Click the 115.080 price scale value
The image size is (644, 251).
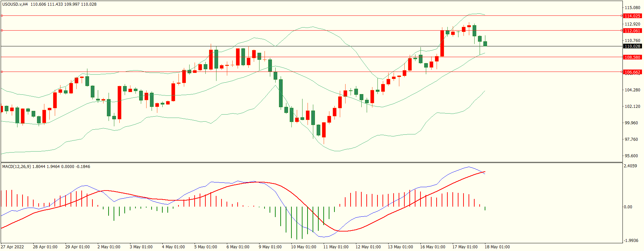(x=632, y=7)
